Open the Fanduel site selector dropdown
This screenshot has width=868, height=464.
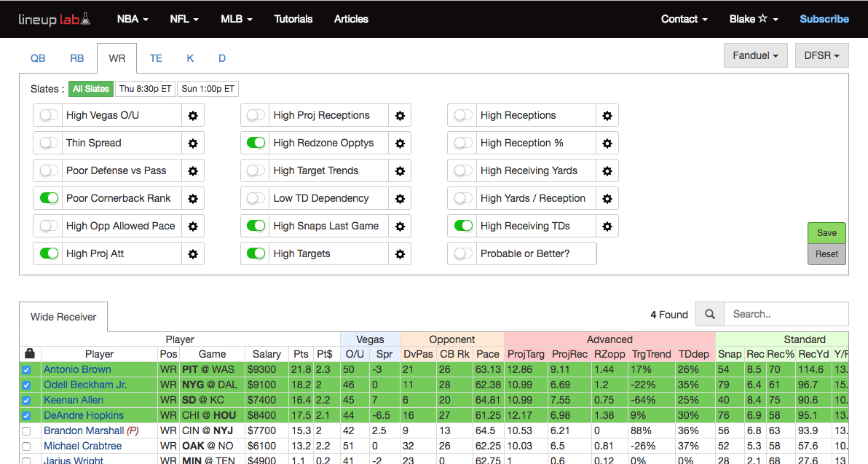click(x=756, y=55)
